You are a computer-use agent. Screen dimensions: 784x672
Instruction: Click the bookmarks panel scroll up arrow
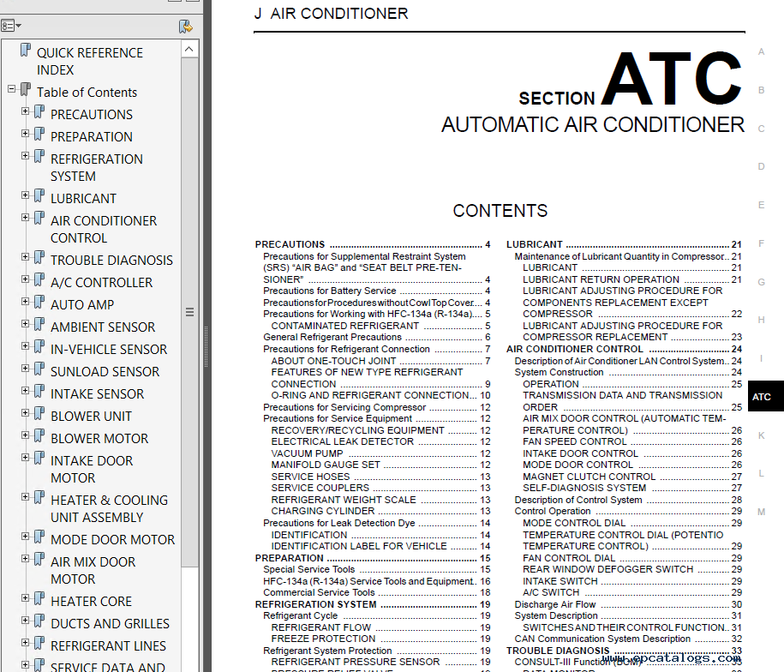pos(189,49)
